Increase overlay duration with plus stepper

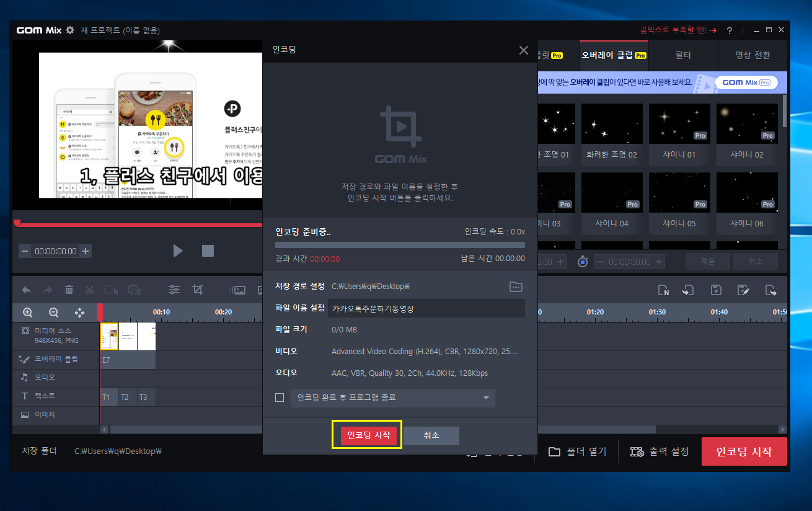point(660,262)
